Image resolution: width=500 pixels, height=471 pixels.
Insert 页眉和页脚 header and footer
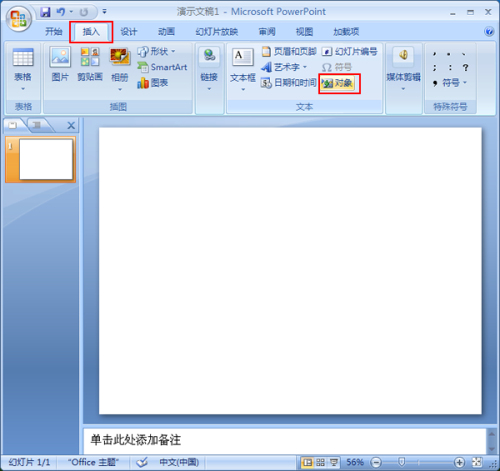click(x=289, y=51)
